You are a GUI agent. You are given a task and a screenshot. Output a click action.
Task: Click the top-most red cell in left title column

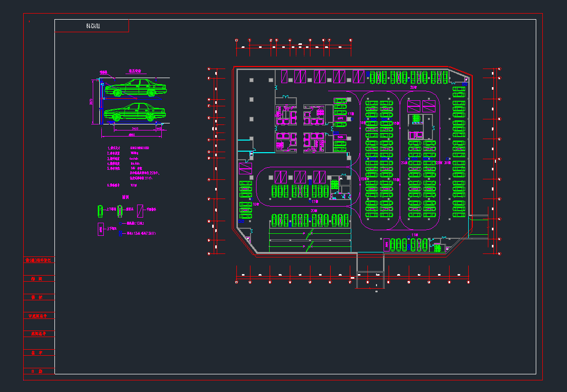pyautogui.click(x=39, y=260)
